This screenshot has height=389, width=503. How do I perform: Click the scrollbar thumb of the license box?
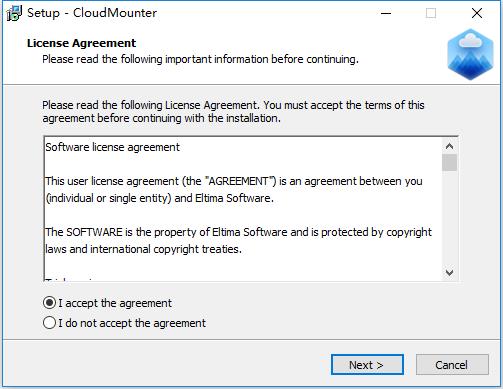click(449, 162)
